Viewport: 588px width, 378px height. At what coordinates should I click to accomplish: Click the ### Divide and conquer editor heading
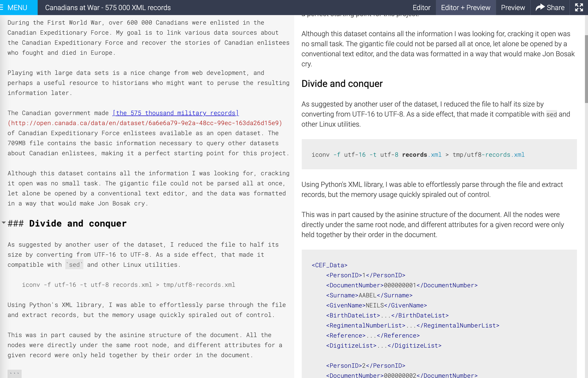tap(67, 223)
